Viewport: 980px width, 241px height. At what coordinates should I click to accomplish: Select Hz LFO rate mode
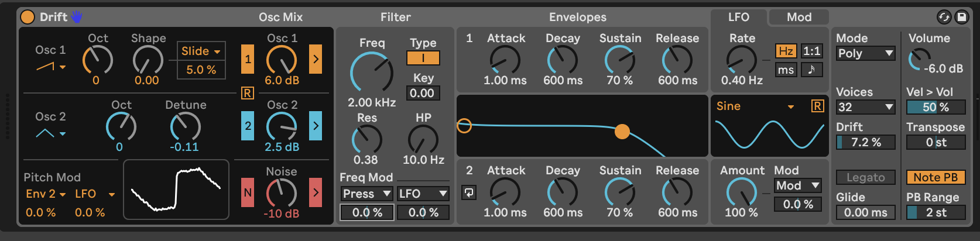tap(786, 51)
